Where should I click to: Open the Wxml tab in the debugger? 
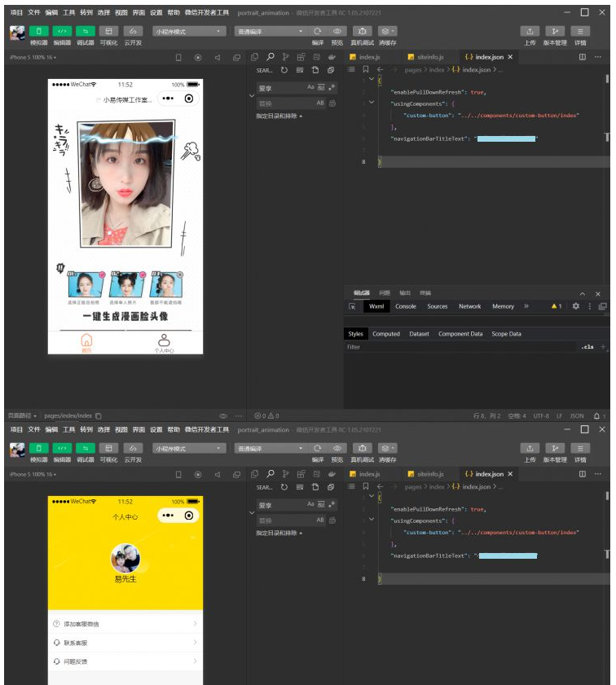click(x=376, y=307)
